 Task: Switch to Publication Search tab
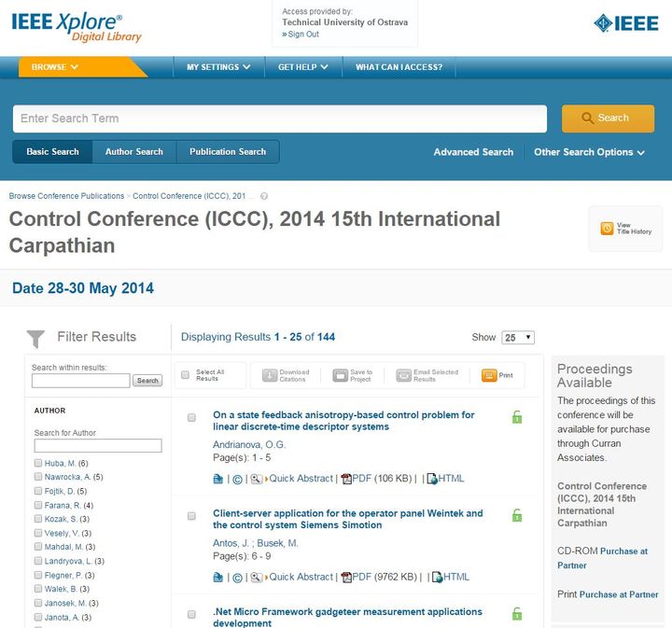(228, 152)
